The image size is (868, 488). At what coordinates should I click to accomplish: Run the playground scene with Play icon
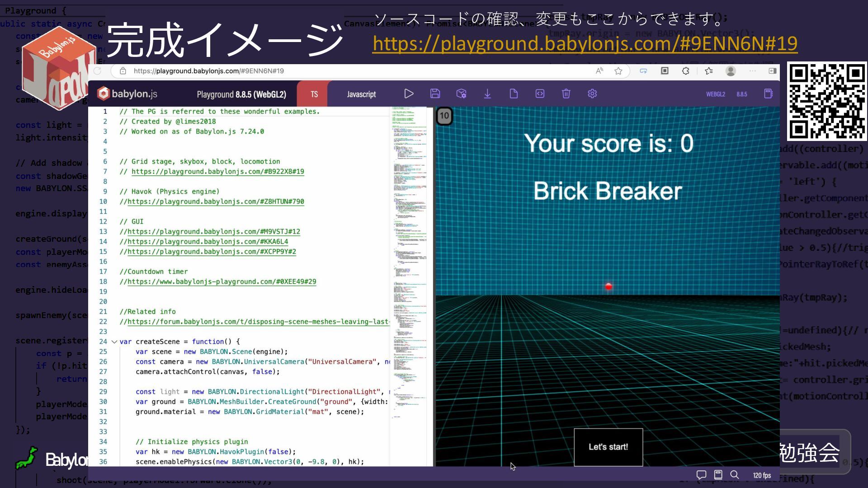tap(409, 94)
